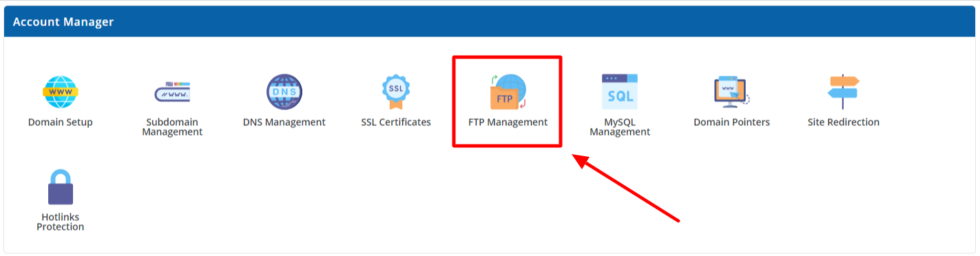Click the Domain Setup text link
The image size is (980, 256).
point(61,122)
